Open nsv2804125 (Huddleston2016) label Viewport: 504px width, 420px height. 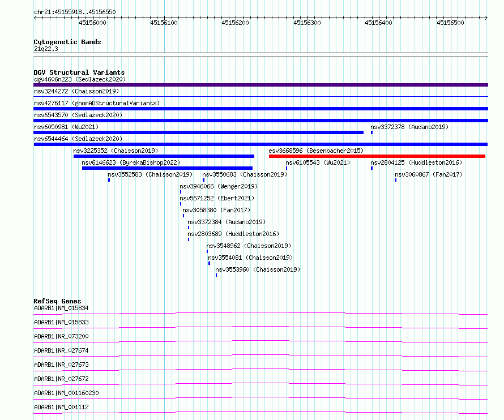click(416, 162)
